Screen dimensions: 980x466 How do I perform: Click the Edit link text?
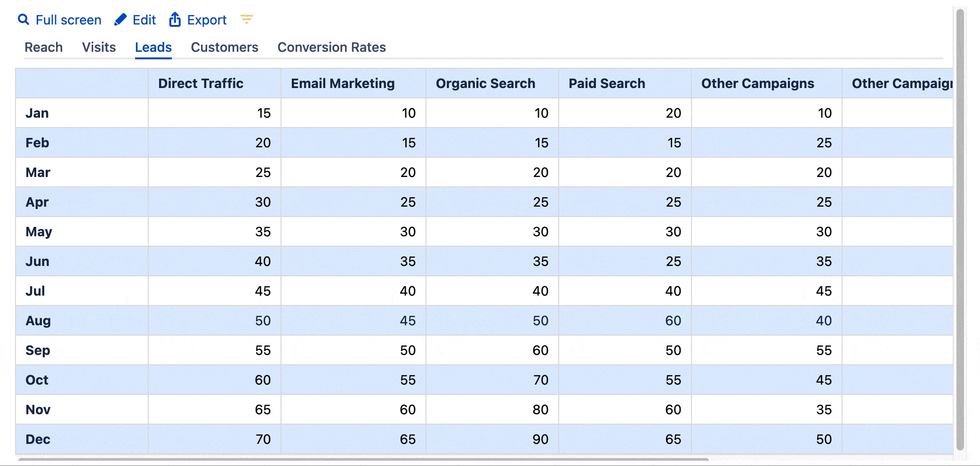click(x=144, y=20)
